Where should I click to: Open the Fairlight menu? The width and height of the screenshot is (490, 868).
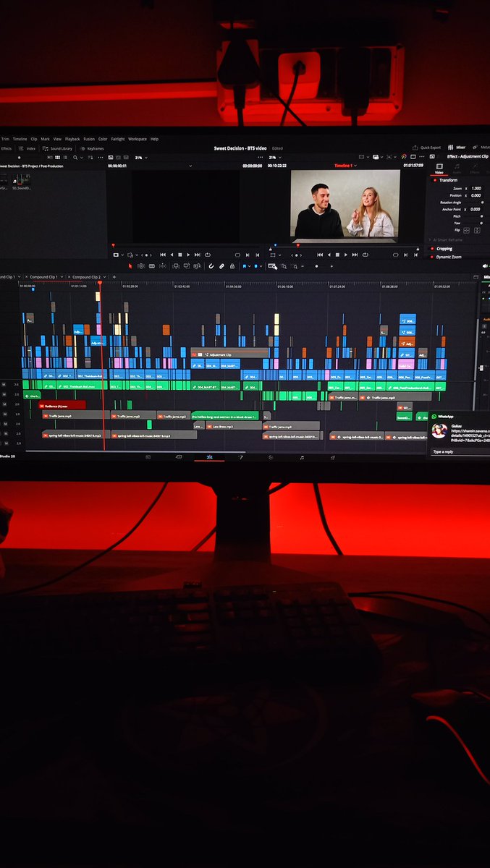click(x=118, y=139)
